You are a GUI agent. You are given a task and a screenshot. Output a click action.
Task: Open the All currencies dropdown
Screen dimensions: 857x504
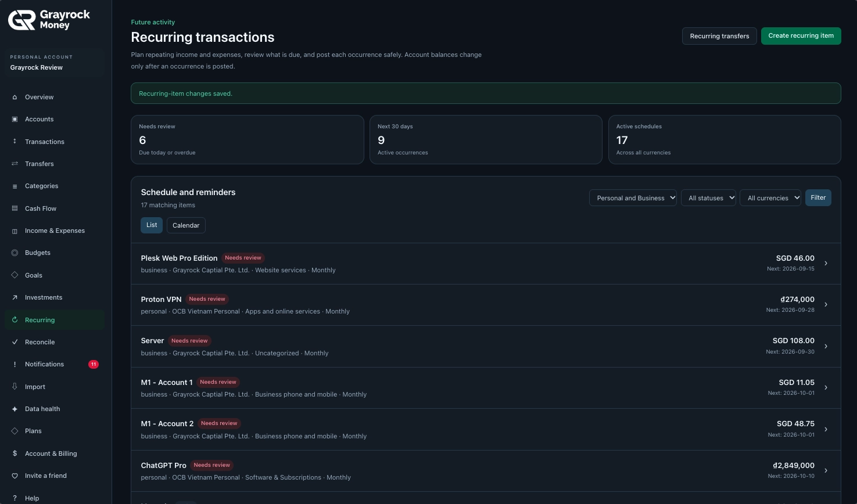click(x=770, y=198)
